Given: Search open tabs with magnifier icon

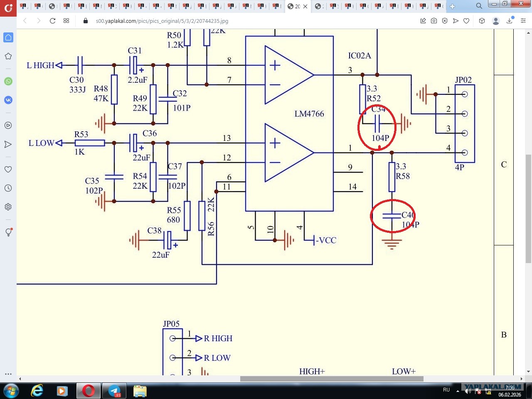Looking at the screenshot, I should pyautogui.click(x=479, y=6).
